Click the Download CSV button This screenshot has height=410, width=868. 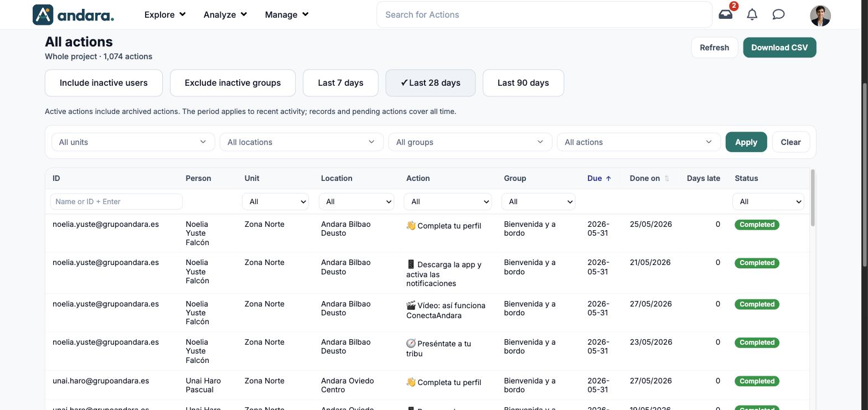coord(779,47)
